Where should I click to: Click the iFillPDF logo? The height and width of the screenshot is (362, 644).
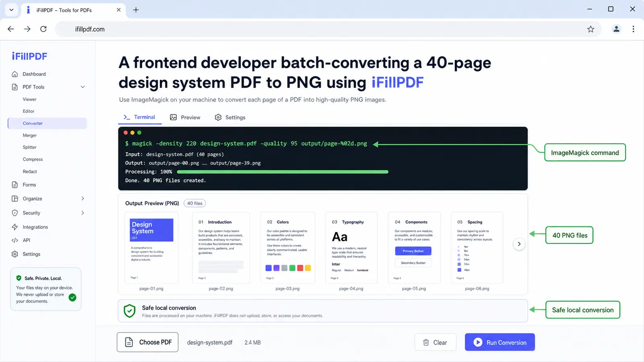tap(29, 56)
